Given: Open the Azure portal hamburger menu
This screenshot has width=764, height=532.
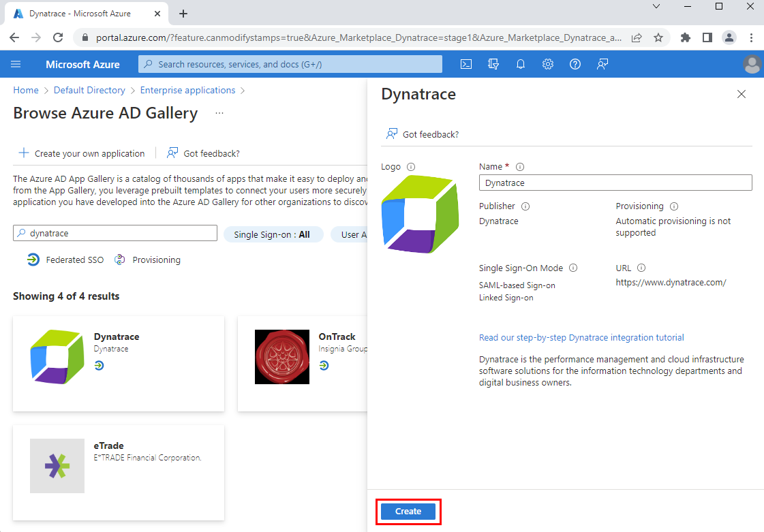Looking at the screenshot, I should coord(16,64).
